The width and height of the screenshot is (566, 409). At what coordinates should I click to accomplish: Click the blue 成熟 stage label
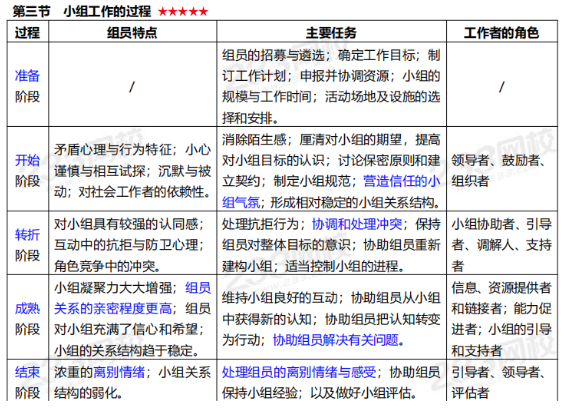[27, 309]
